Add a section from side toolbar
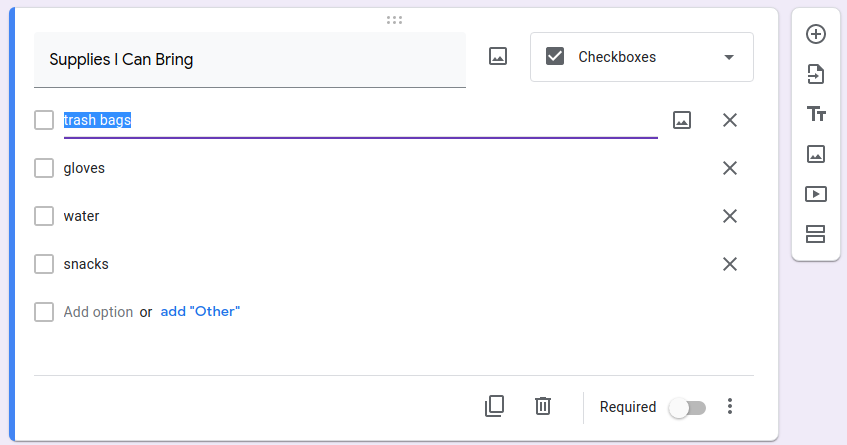The width and height of the screenshot is (847, 445). click(x=816, y=234)
